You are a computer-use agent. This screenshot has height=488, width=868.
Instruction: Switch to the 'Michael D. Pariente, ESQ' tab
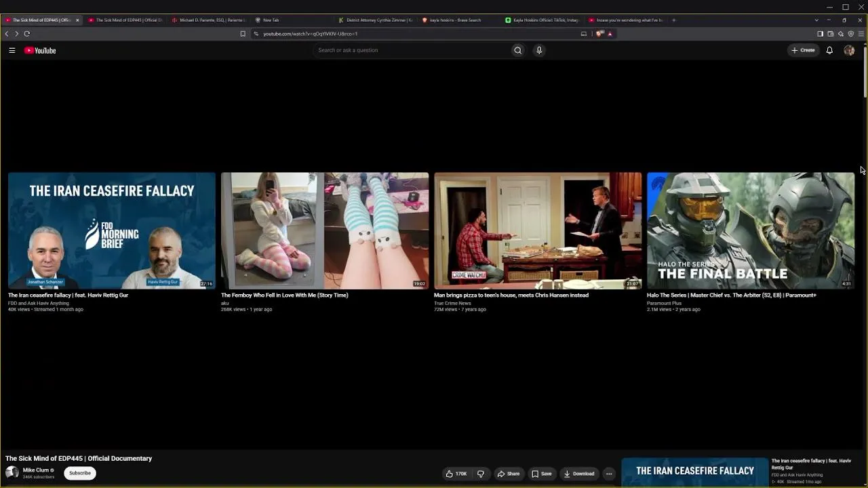209,20
